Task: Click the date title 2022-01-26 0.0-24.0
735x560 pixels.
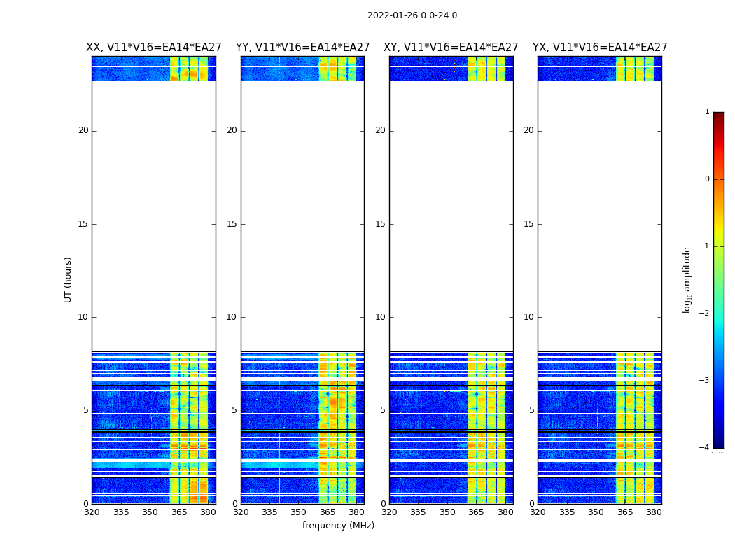Action: click(x=412, y=15)
